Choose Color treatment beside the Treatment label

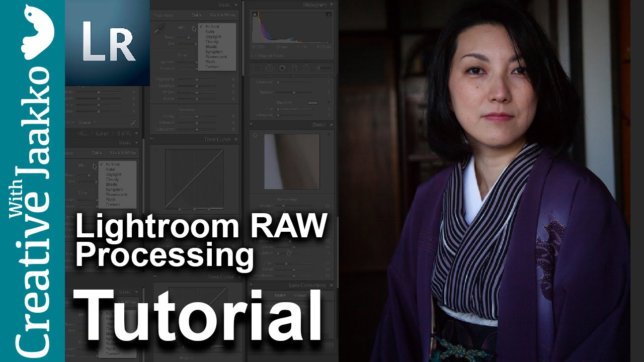(x=197, y=15)
